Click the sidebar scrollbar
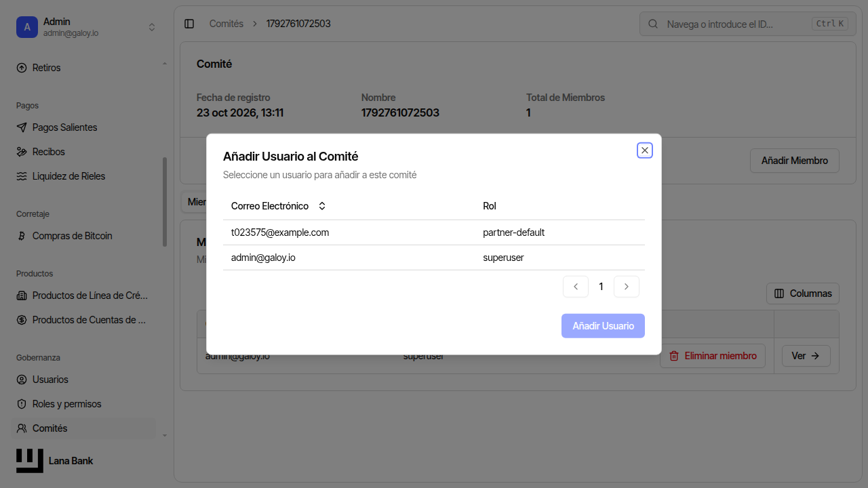Screen dimensions: 868x488 pos(165,202)
